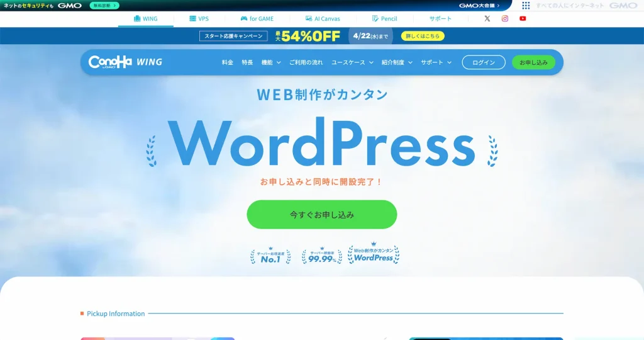Open the Instagram icon link
This screenshot has height=340, width=644.
(504, 19)
